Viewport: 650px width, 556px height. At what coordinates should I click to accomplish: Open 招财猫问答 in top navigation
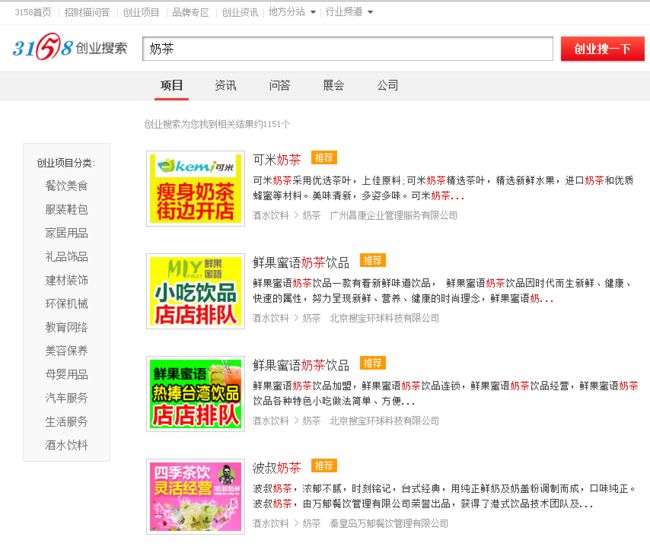(x=87, y=12)
